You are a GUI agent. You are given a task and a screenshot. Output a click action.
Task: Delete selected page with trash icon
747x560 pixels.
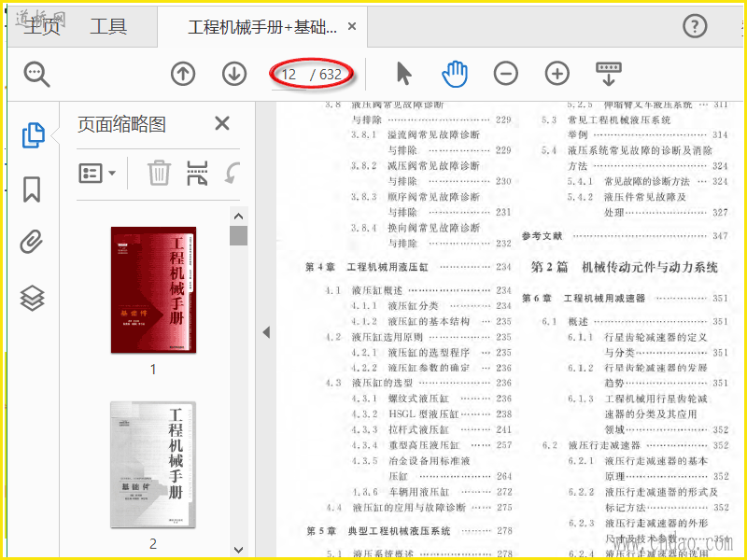coord(159,173)
